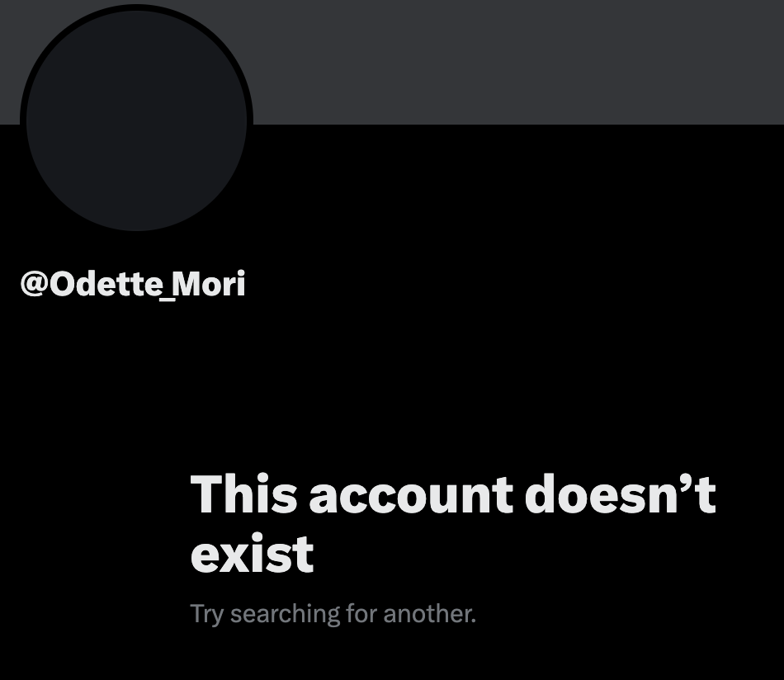Click the 'Try searching for another.' message
This screenshot has height=680, width=784.
point(333,613)
